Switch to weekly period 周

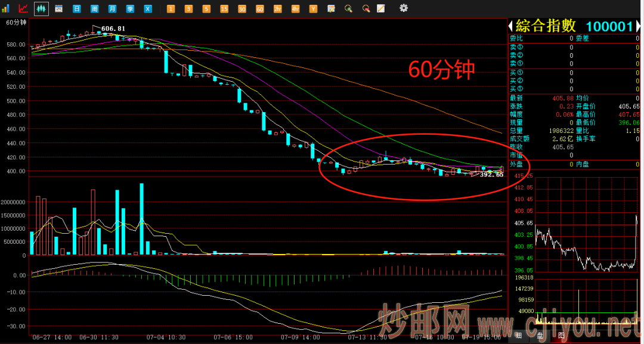(94, 8)
